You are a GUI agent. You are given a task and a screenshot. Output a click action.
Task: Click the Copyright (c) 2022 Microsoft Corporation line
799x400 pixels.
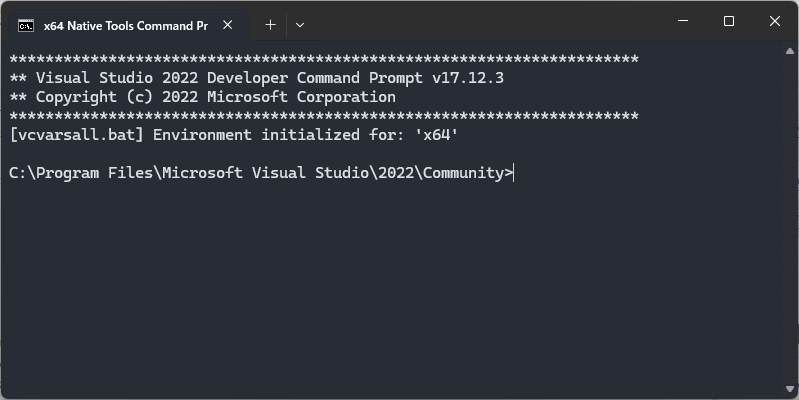(x=203, y=97)
